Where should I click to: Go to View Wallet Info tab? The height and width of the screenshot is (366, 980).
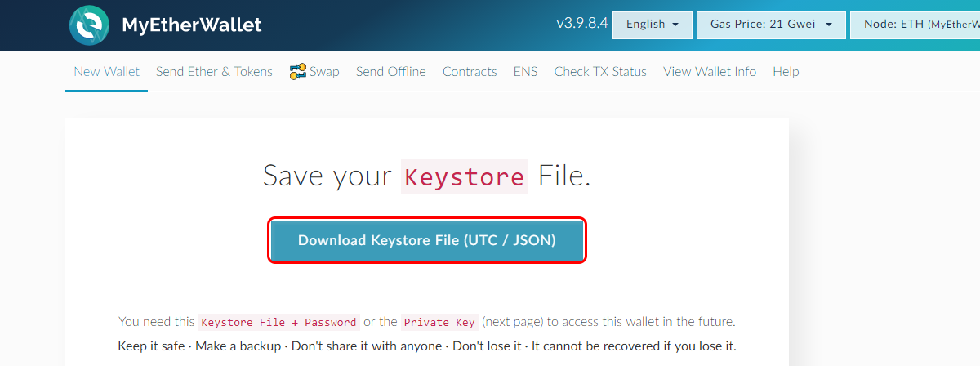[x=710, y=72]
